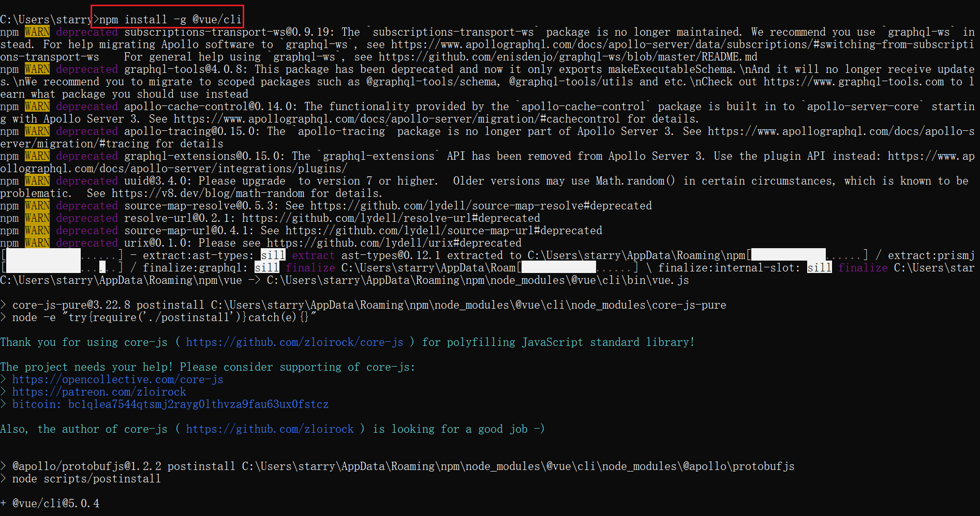Click 'is looking for a good job' text
Screen dimensions: 980x516
pyautogui.click(x=450, y=429)
